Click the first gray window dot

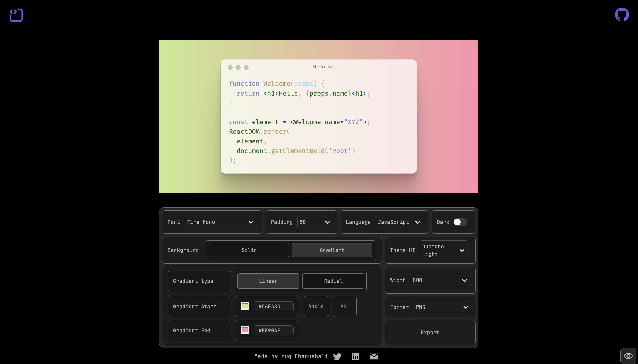tap(230, 67)
